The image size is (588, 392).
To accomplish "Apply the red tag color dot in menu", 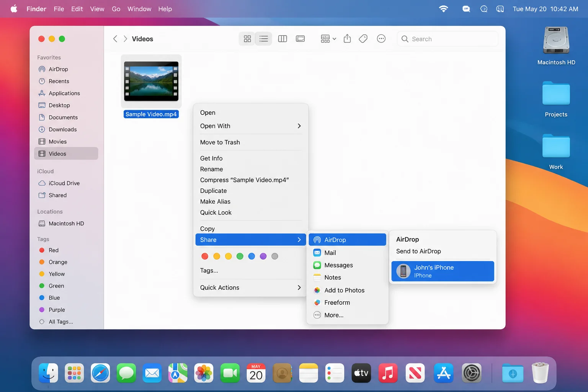I will click(x=205, y=256).
